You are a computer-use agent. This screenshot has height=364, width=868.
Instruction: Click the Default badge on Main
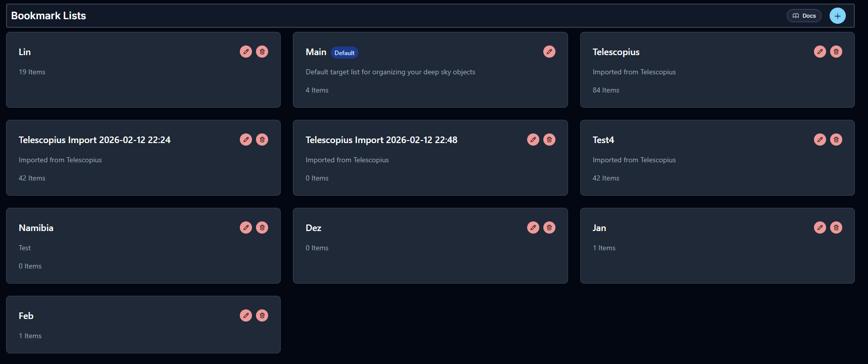tap(344, 53)
